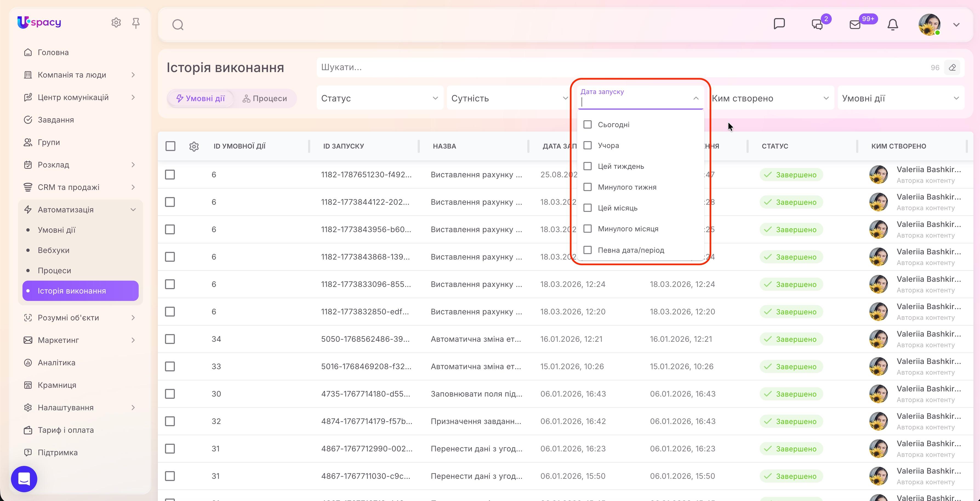Select the Умовні дії tab
Viewport: 980px width, 501px height.
pyautogui.click(x=201, y=98)
